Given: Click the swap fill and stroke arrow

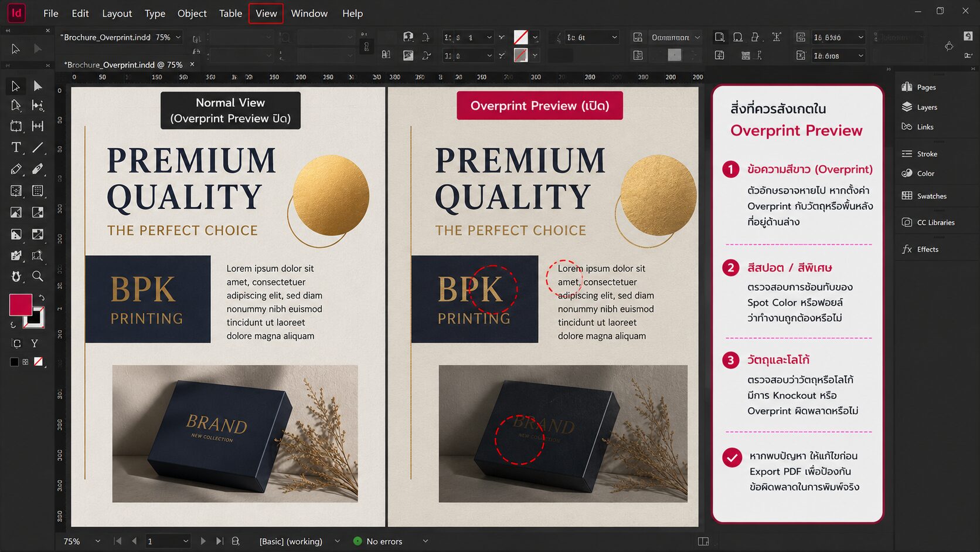Looking at the screenshot, I should 41,298.
